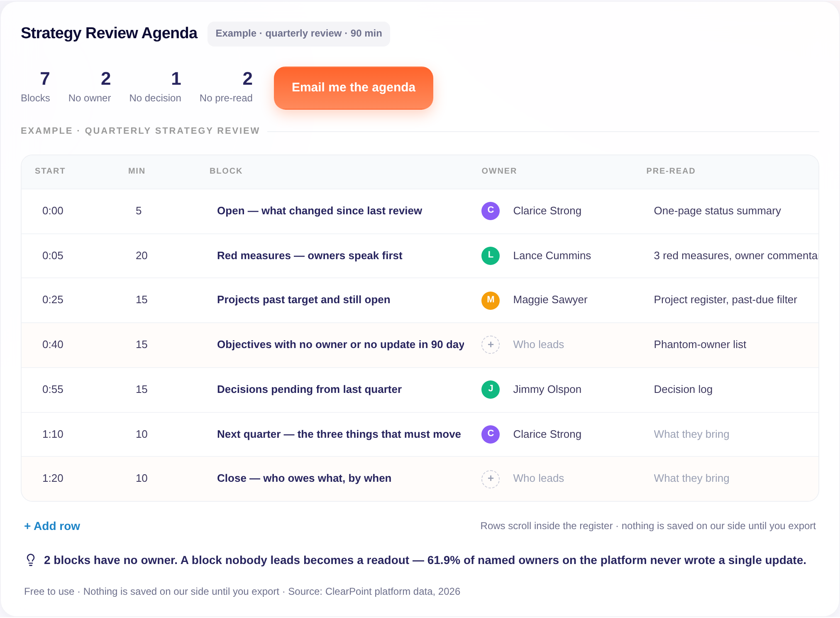Click the BLOCK column header
This screenshot has height=618, width=840.
click(x=226, y=171)
